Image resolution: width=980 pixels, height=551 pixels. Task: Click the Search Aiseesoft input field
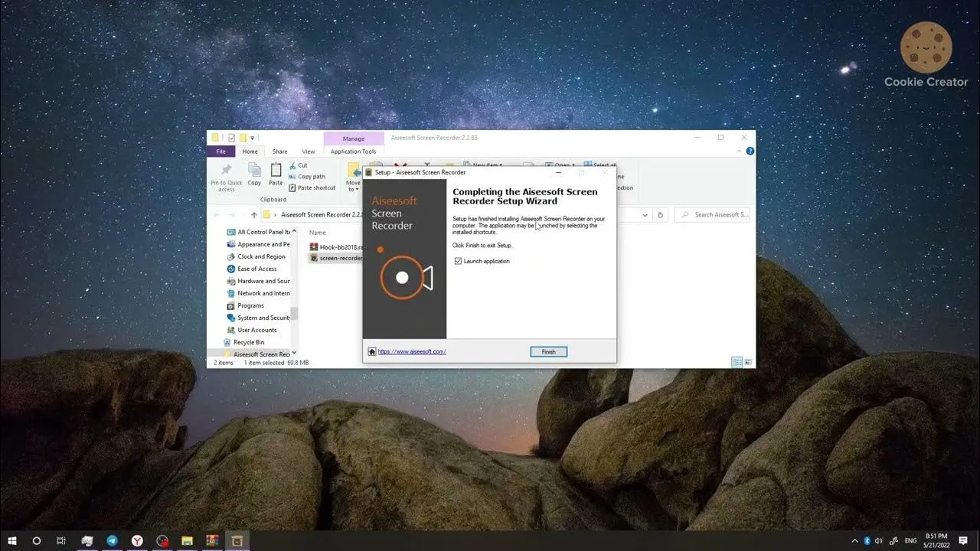coord(712,215)
